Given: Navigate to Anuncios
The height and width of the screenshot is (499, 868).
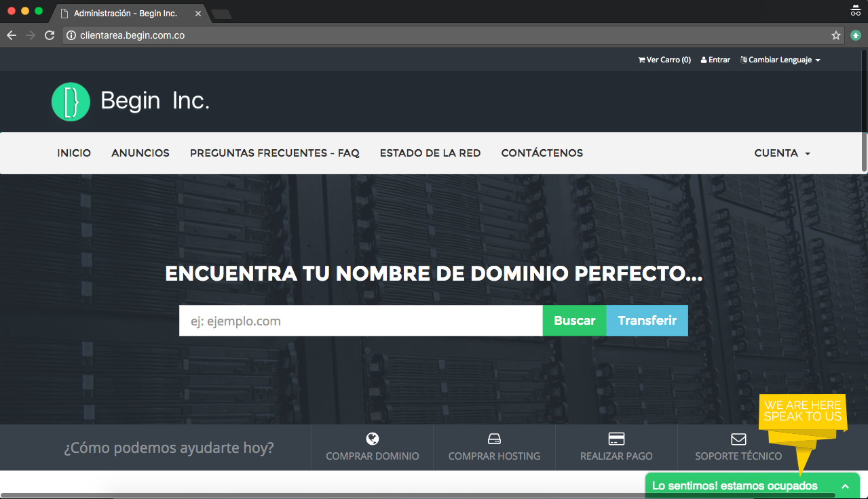Looking at the screenshot, I should (x=140, y=153).
